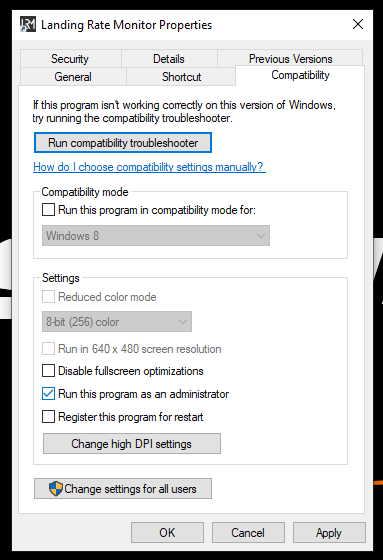Screen dimensions: 383x560
Task: Close the Properties dialog with X
Action: click(358, 24)
